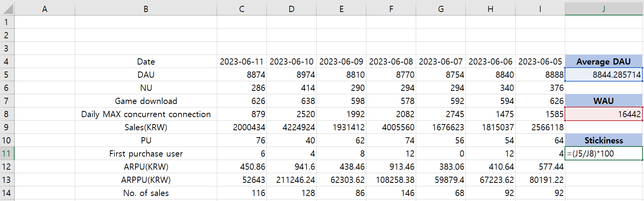Click the Stickiness header cell
This screenshot has width=644, height=201.
click(604, 140)
